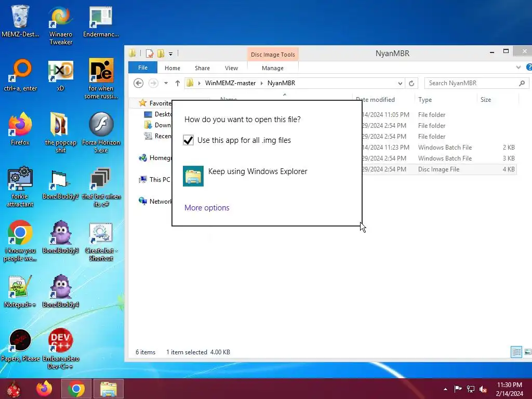
Task: Open 'forkie attractant' desktop icon
Action: [x=20, y=187]
